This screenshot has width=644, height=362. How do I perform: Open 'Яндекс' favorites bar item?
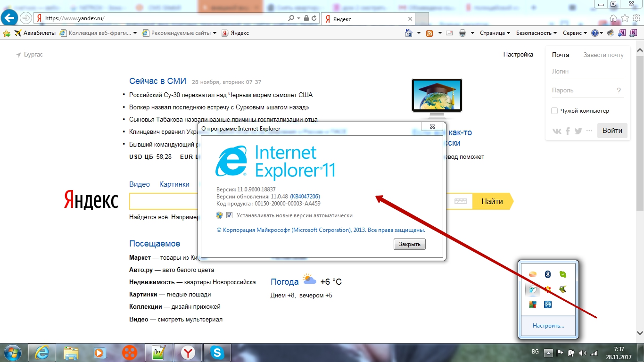235,33
